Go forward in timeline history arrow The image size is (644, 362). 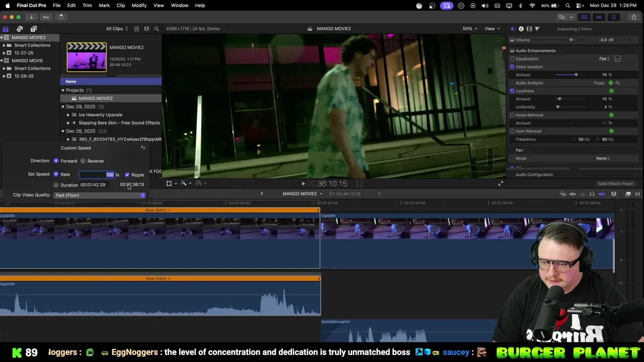click(x=379, y=194)
